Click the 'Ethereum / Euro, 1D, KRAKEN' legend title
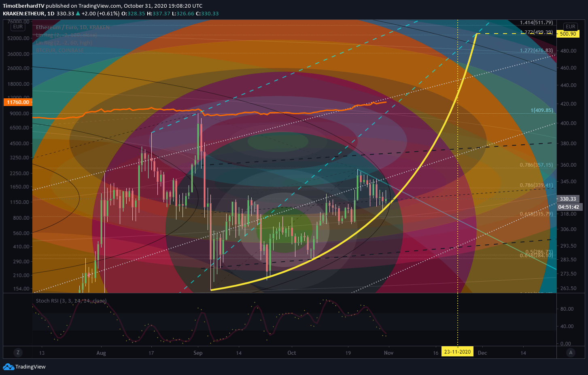Viewport: 588px width, 375px height. point(73,28)
